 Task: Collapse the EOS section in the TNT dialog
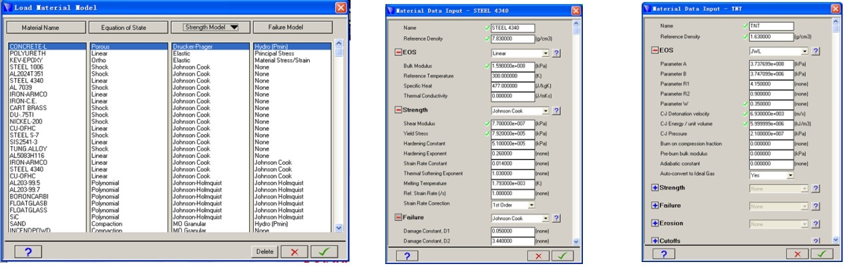pyautogui.click(x=655, y=50)
